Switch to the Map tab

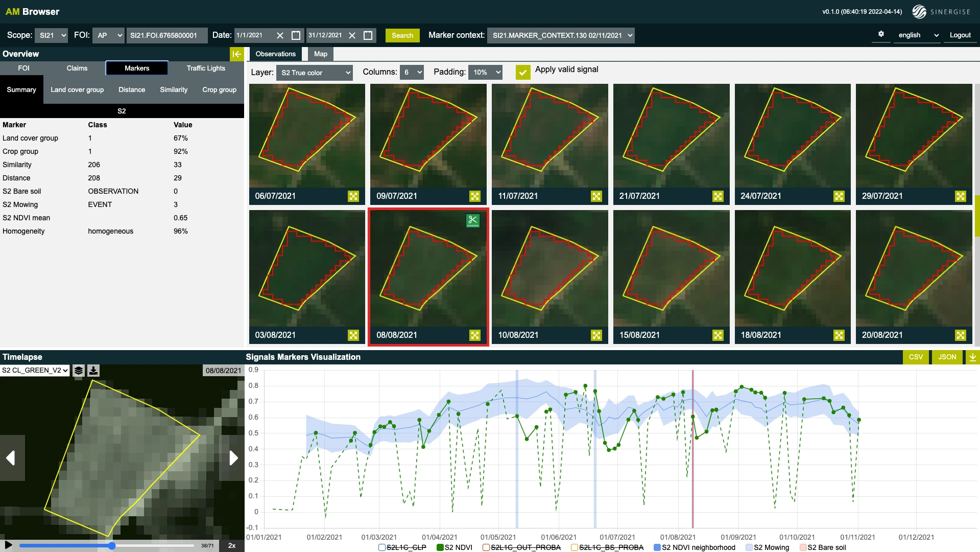click(x=320, y=54)
